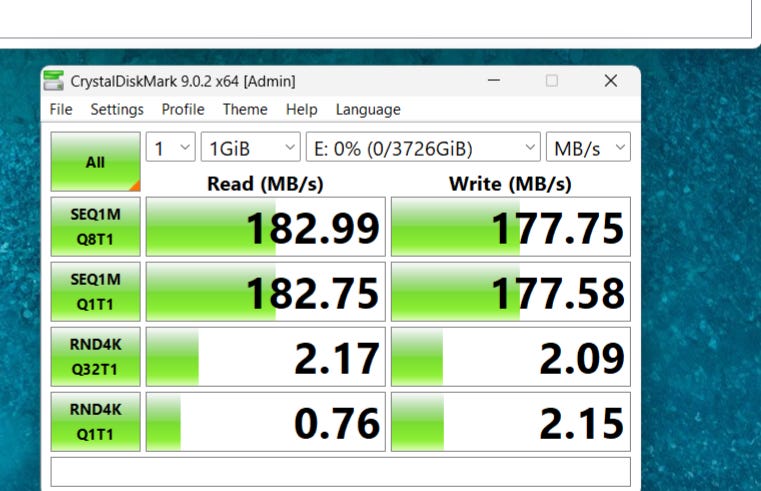This screenshot has width=761, height=491.
Task: Open the File menu
Action: click(x=61, y=110)
